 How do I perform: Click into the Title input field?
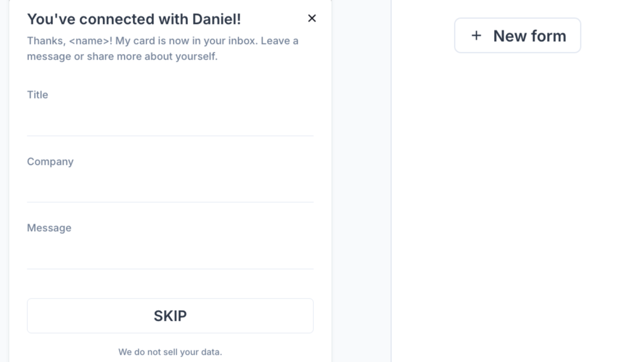(x=170, y=123)
